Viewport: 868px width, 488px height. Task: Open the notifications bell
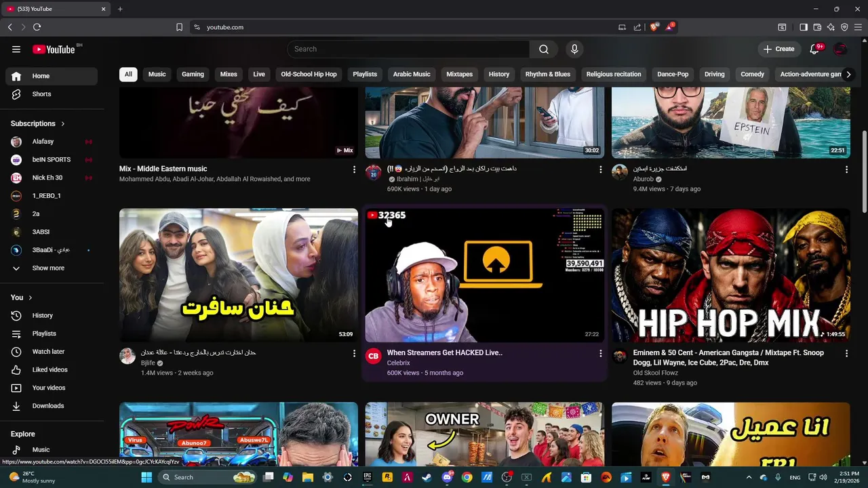815,49
